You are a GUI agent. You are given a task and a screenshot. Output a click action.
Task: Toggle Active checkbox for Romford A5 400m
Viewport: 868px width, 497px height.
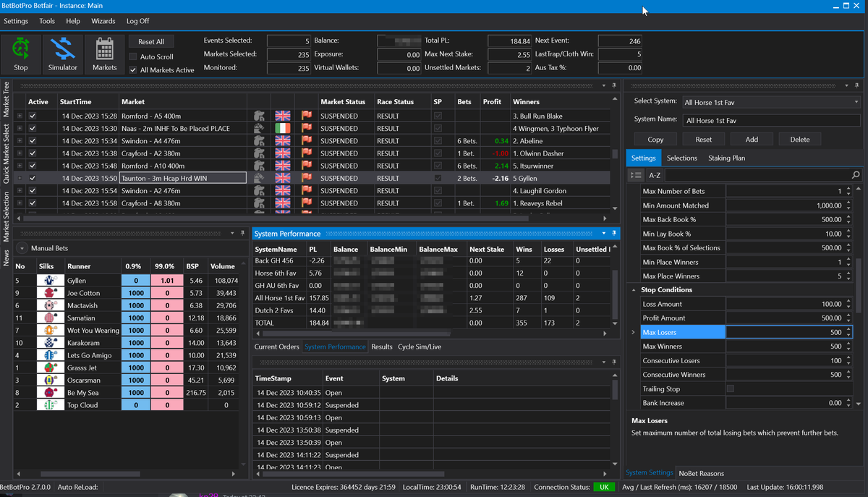coord(33,116)
